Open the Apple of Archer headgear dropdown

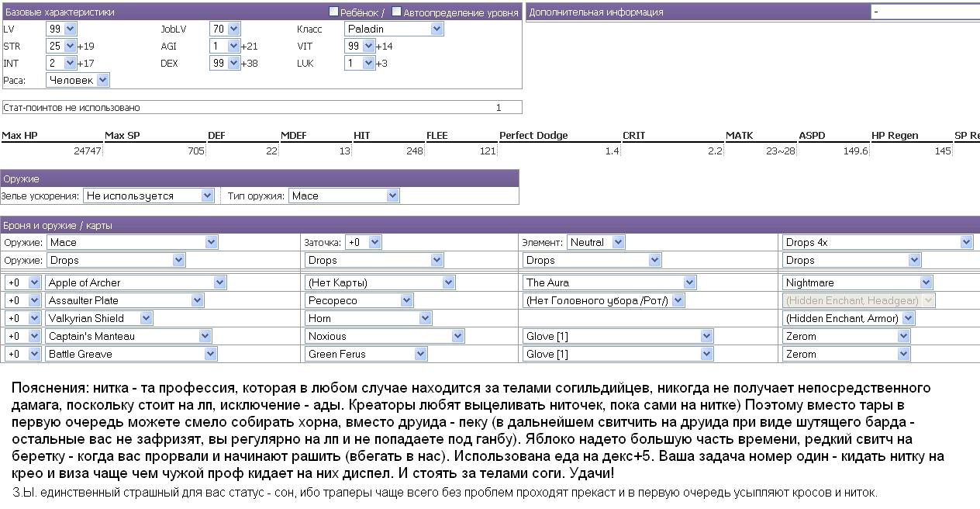[136, 282]
